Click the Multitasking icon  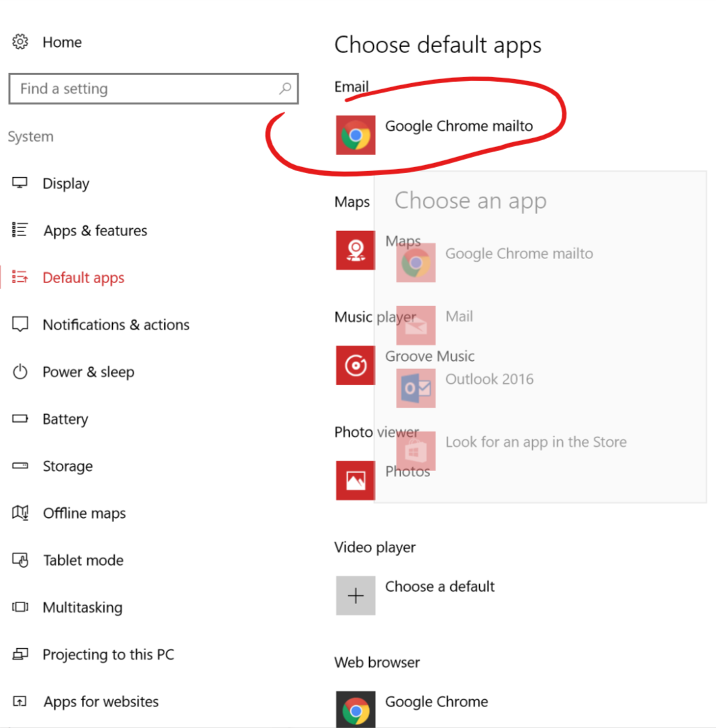(x=20, y=607)
